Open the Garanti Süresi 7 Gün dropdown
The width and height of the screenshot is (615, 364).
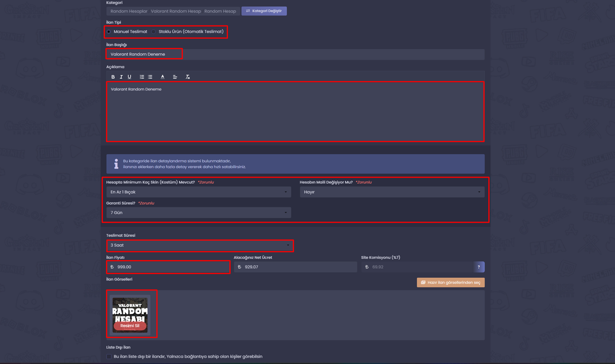tap(199, 212)
